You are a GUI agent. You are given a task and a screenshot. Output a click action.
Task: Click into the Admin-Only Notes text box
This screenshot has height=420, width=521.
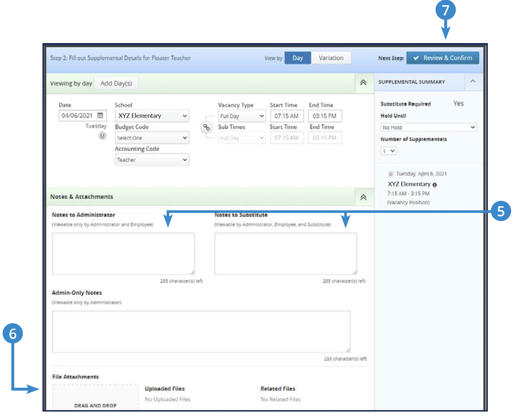click(201, 332)
